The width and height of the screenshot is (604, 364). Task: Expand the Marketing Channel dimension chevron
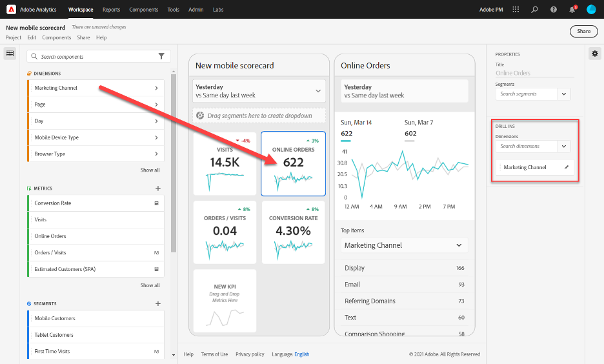tap(156, 88)
